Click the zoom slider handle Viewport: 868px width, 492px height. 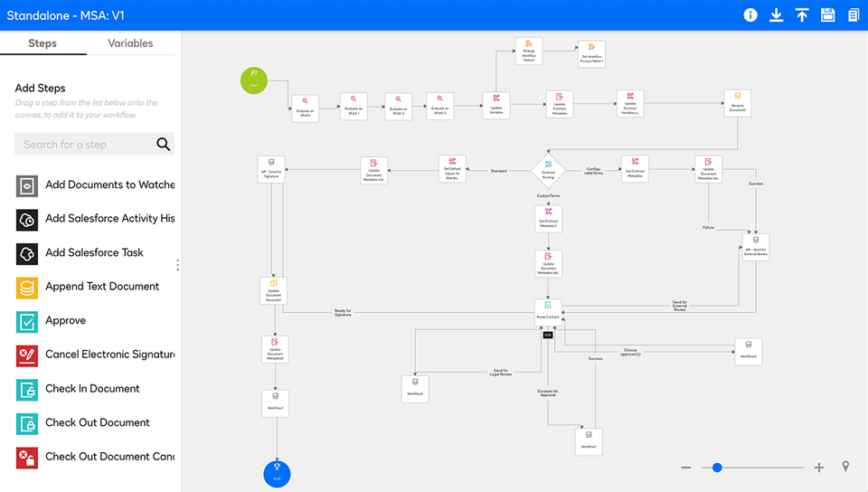(717, 468)
